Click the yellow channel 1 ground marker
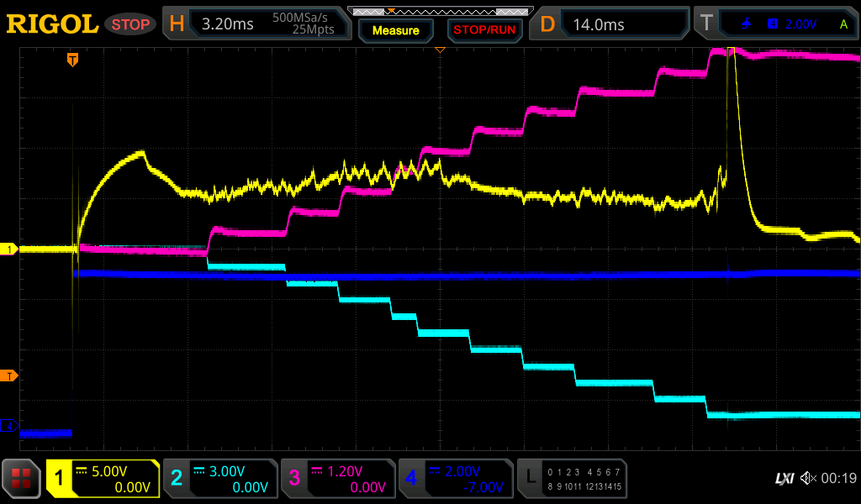This screenshot has width=861, height=504. coord(9,249)
